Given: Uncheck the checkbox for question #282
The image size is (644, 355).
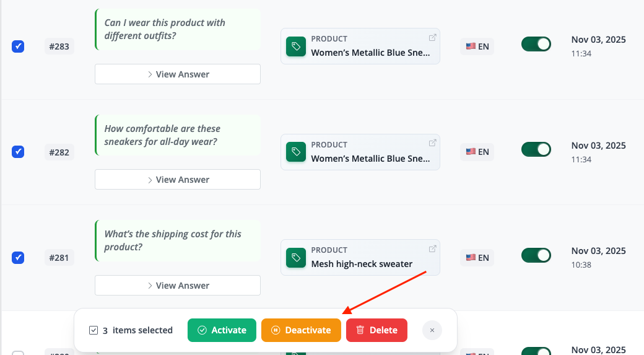Looking at the screenshot, I should pos(18,152).
